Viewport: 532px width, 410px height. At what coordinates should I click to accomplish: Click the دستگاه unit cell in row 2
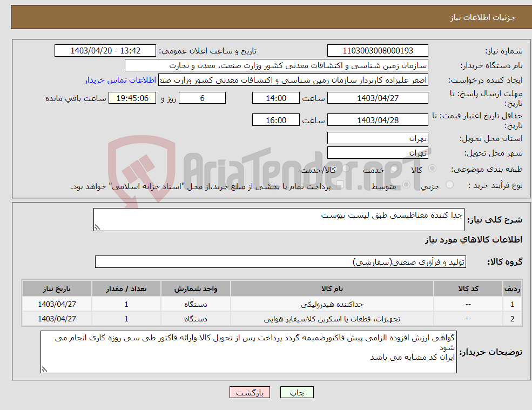tap(196, 319)
